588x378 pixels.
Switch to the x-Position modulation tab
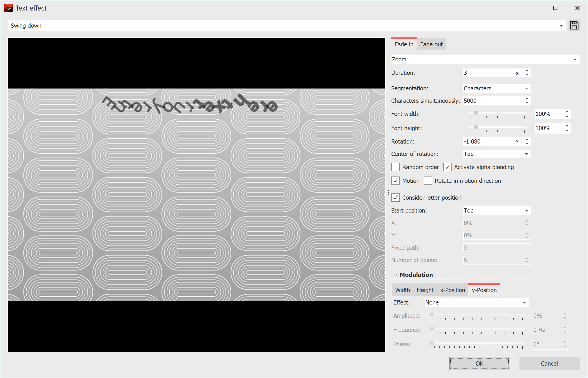click(452, 290)
